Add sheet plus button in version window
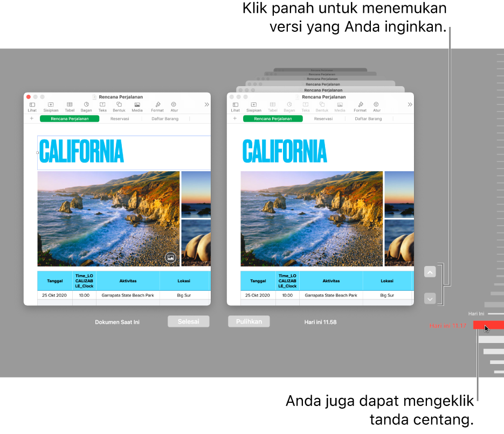This screenshot has width=504, height=434. click(234, 118)
